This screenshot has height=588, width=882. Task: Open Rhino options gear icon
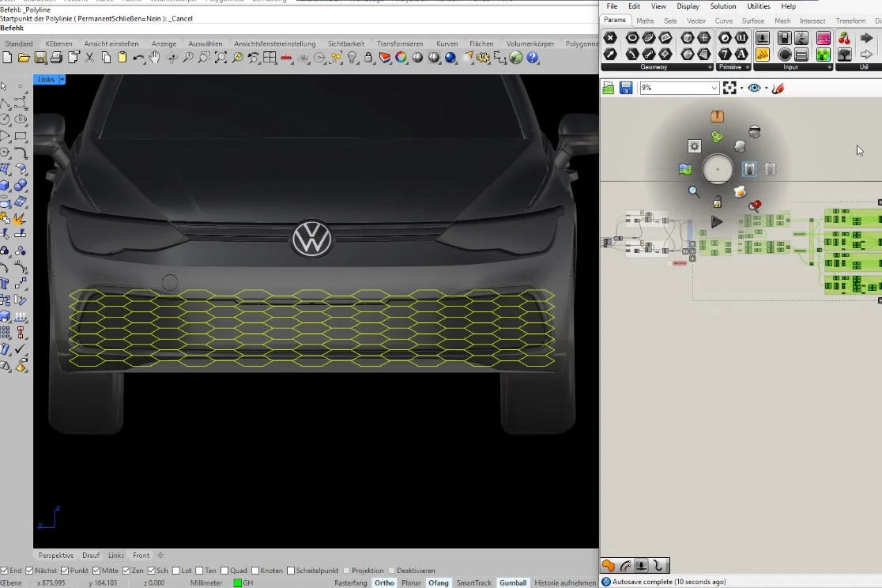pyautogui.click(x=483, y=58)
